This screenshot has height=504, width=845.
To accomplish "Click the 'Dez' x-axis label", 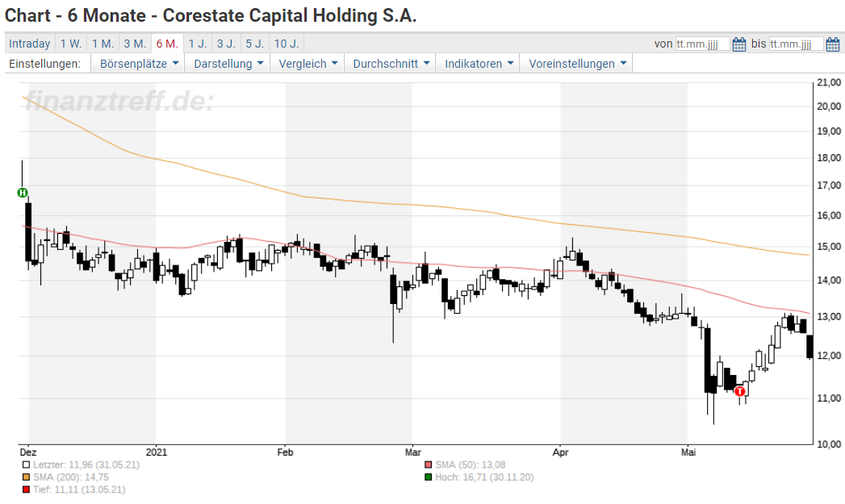I will pos(28,452).
